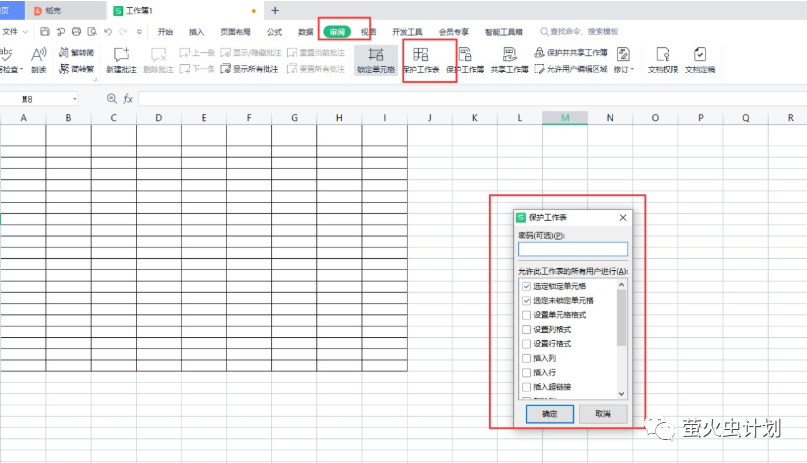Click the Undo arrow icon

108,32
